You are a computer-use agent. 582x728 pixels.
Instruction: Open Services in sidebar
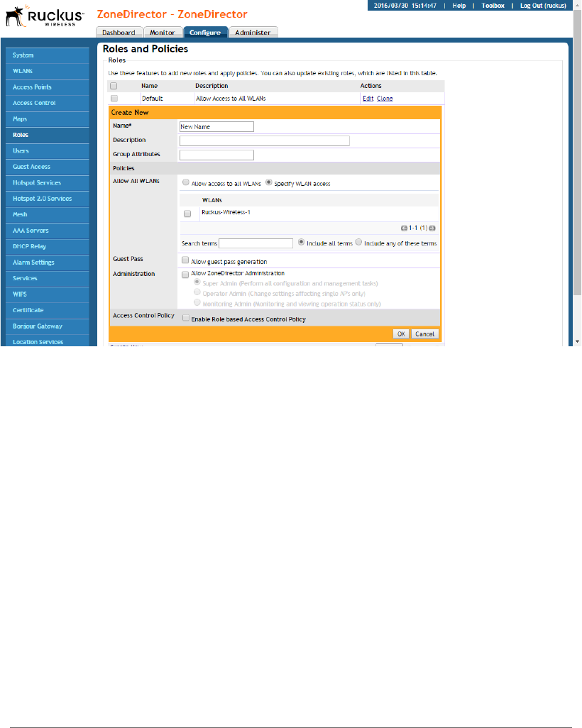click(48, 279)
